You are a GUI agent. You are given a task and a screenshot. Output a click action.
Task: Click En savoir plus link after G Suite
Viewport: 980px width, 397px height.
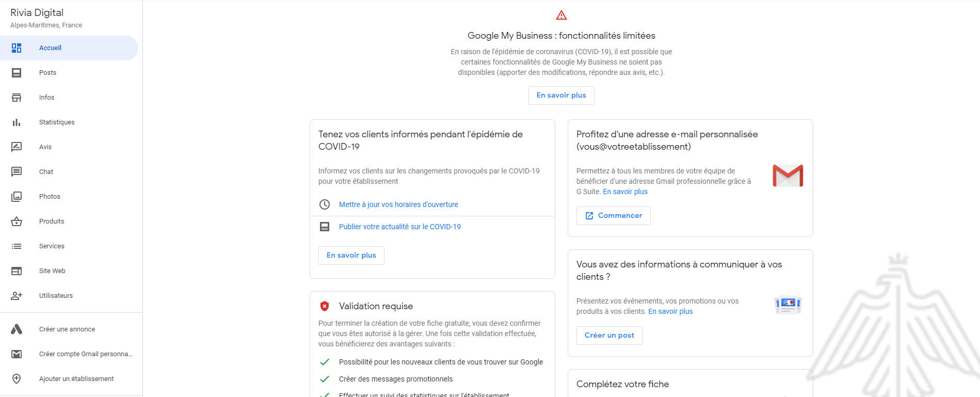pyautogui.click(x=625, y=192)
